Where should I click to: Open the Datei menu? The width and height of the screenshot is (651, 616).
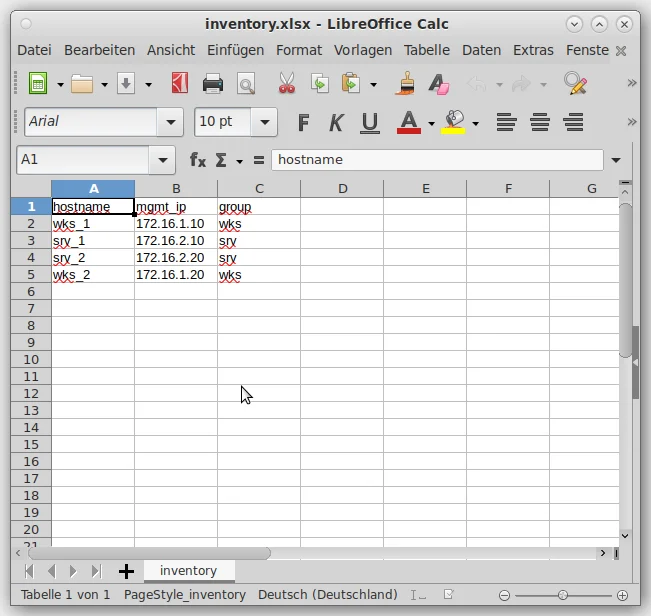tap(34, 50)
